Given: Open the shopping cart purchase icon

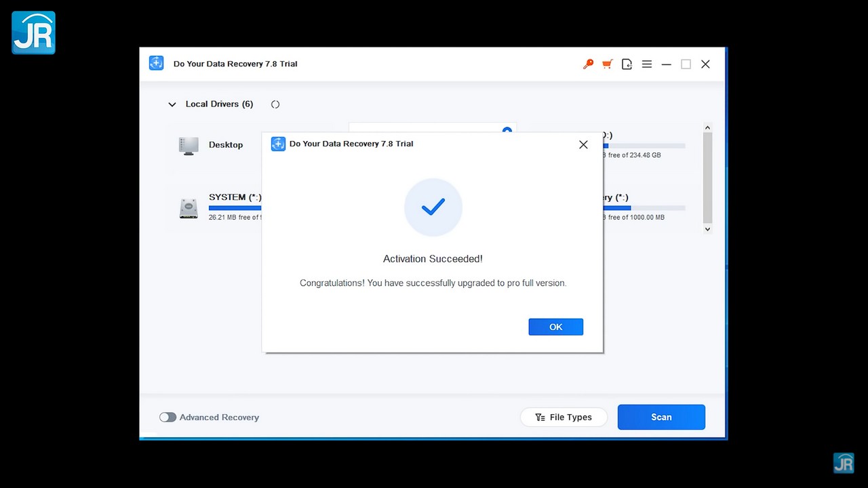Looking at the screenshot, I should 607,64.
